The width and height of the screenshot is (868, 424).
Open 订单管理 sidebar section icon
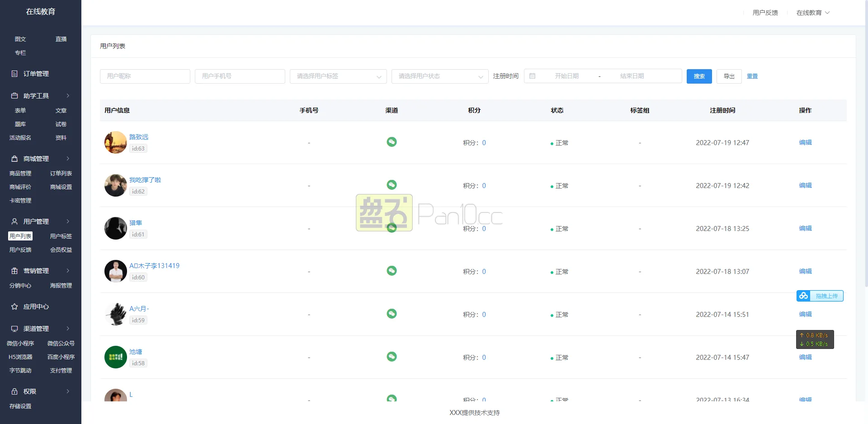click(14, 74)
